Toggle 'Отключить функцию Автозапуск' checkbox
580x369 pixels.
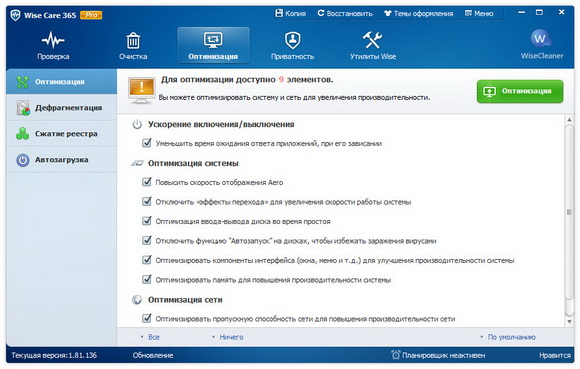tap(147, 241)
